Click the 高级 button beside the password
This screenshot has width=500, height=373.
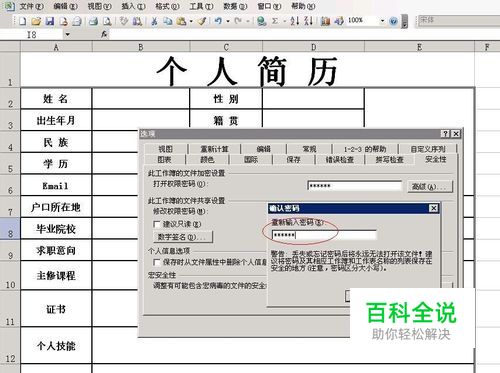pyautogui.click(x=430, y=186)
